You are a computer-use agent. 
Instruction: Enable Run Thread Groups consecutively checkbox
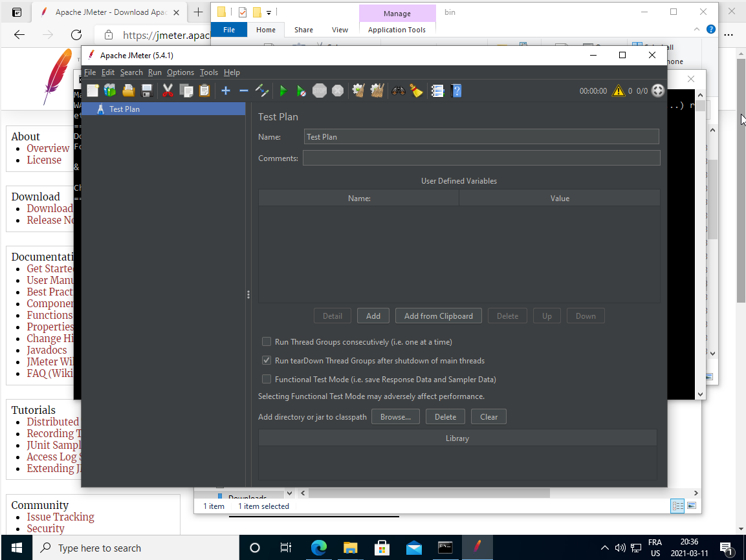click(267, 342)
